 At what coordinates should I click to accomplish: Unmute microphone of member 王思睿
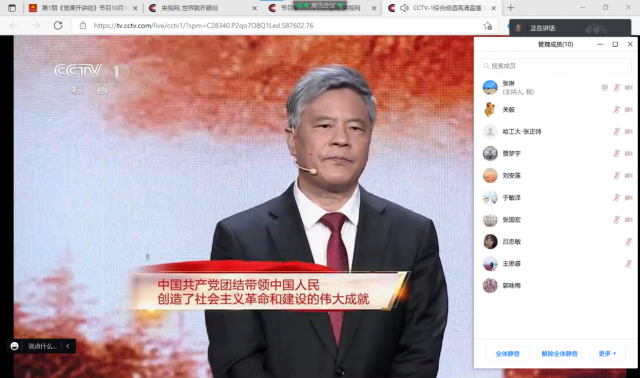pyautogui.click(x=629, y=264)
